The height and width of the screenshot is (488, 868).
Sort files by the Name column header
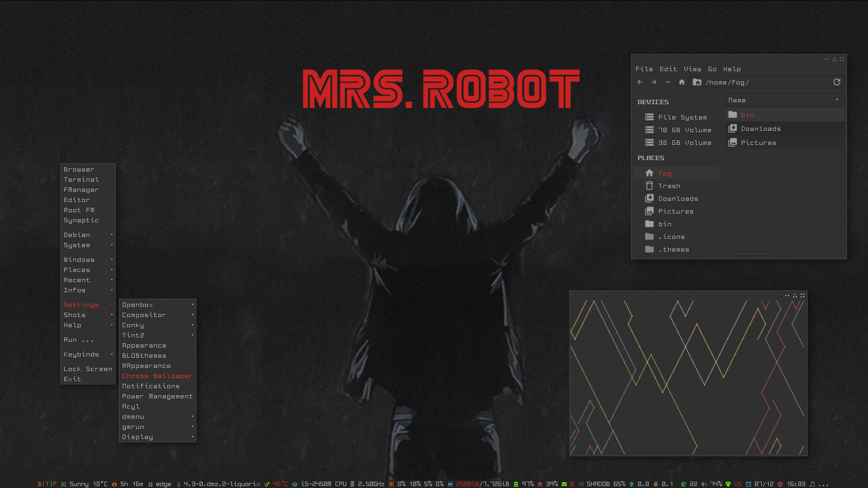[785, 100]
